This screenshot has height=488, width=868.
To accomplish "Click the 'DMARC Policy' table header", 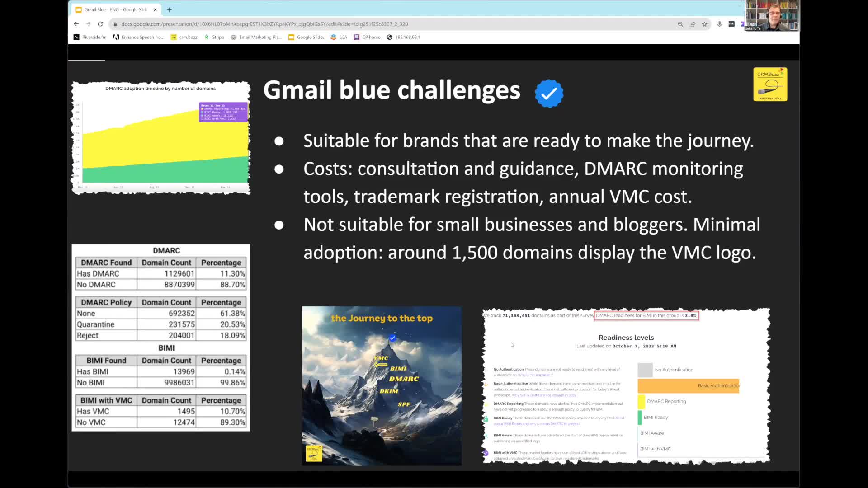I will coord(106,302).
